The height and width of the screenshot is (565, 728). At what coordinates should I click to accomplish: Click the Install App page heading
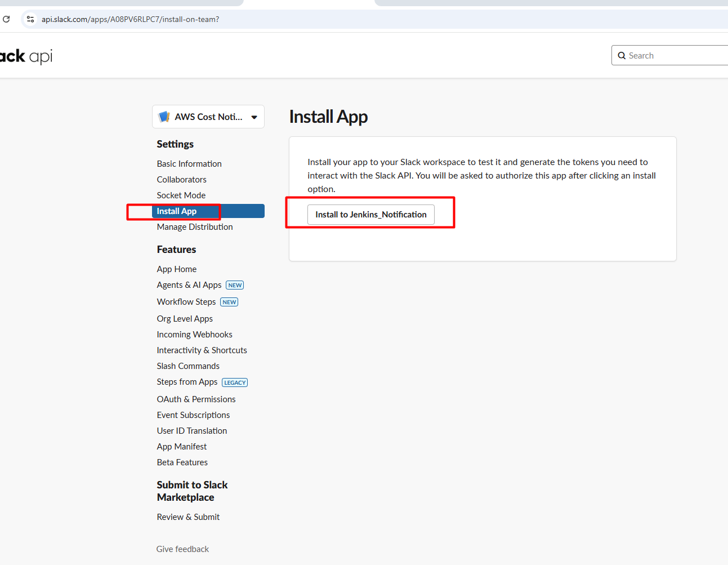coord(328,117)
